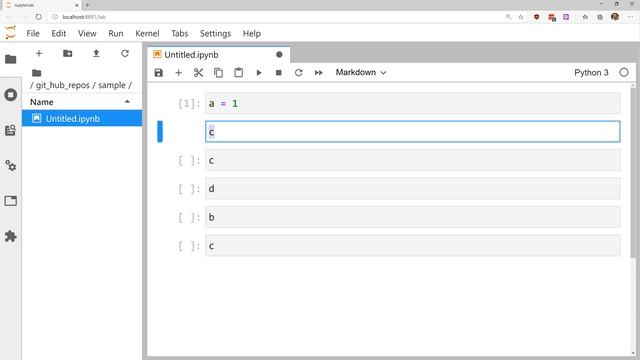
Task: Insert a cell below with plus icon
Action: point(178,73)
